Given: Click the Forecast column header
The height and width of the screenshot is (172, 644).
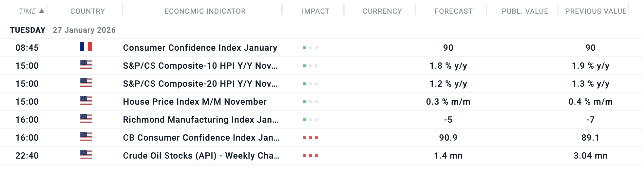Looking at the screenshot, I should tap(453, 11).
